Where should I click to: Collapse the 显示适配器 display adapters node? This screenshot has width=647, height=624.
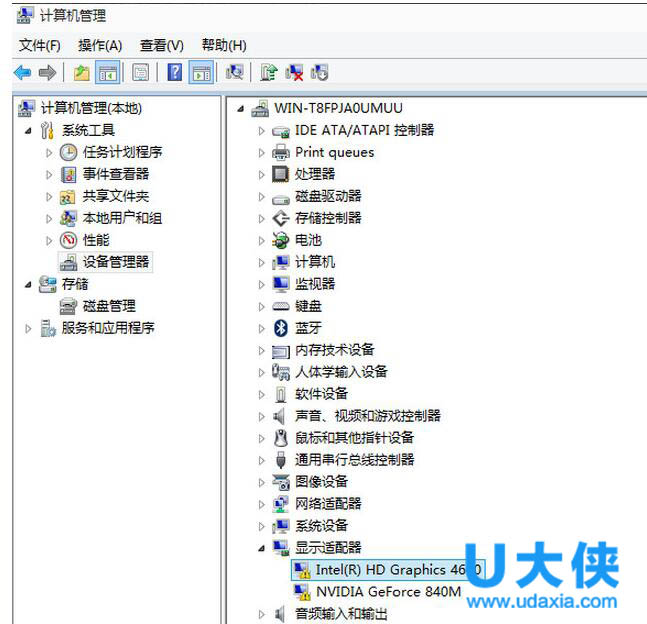[262, 548]
